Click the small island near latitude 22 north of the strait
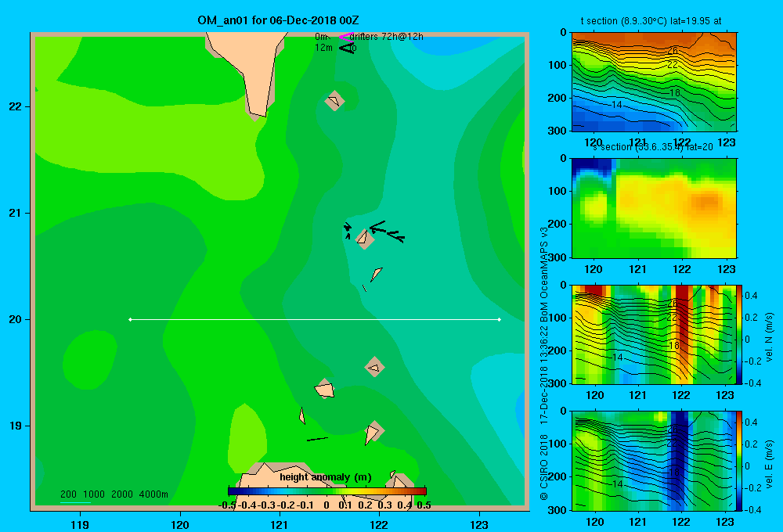Image resolution: width=783 pixels, height=532 pixels. [334, 101]
